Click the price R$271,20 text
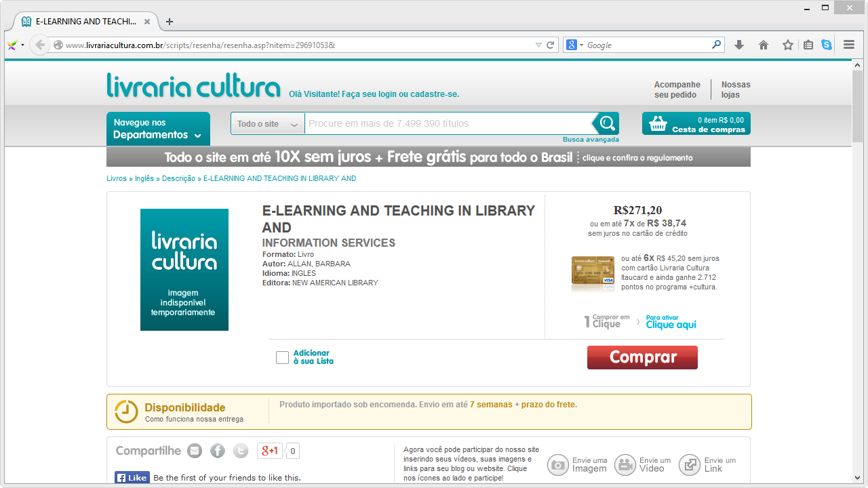Screen dimensions: 868x488 point(637,210)
